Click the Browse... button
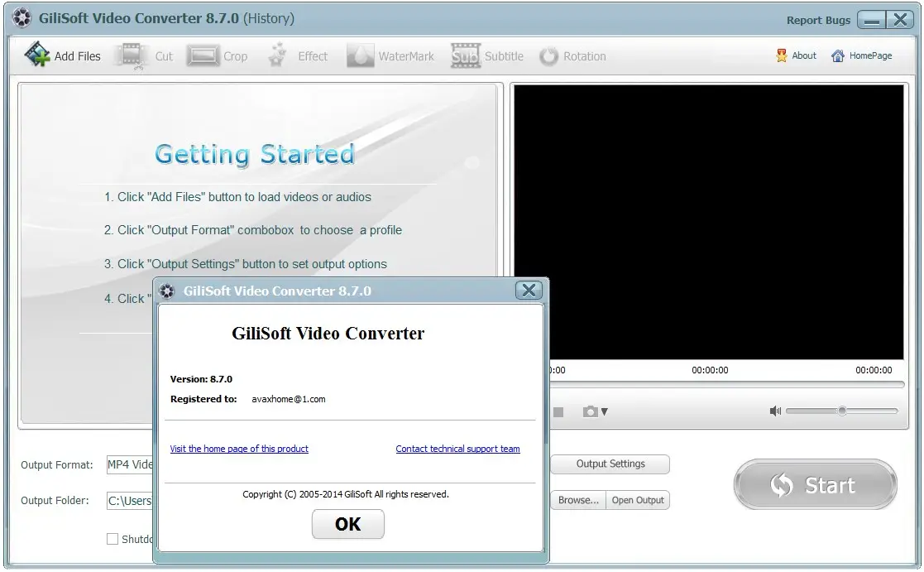The height and width of the screenshot is (572, 924). [x=578, y=500]
